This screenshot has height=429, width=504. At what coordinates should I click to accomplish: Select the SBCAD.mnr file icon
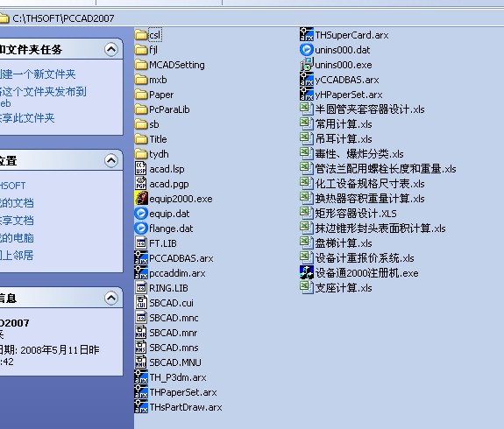click(141, 333)
